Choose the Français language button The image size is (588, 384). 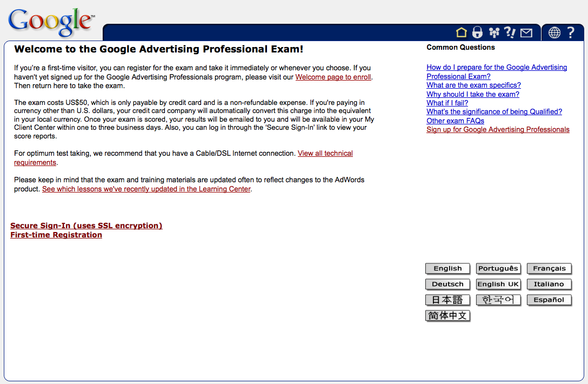tap(549, 268)
